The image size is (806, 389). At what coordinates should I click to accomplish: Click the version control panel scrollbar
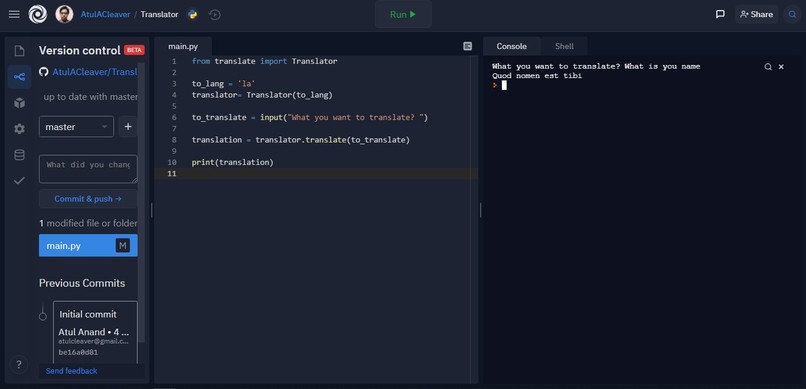click(x=142, y=202)
